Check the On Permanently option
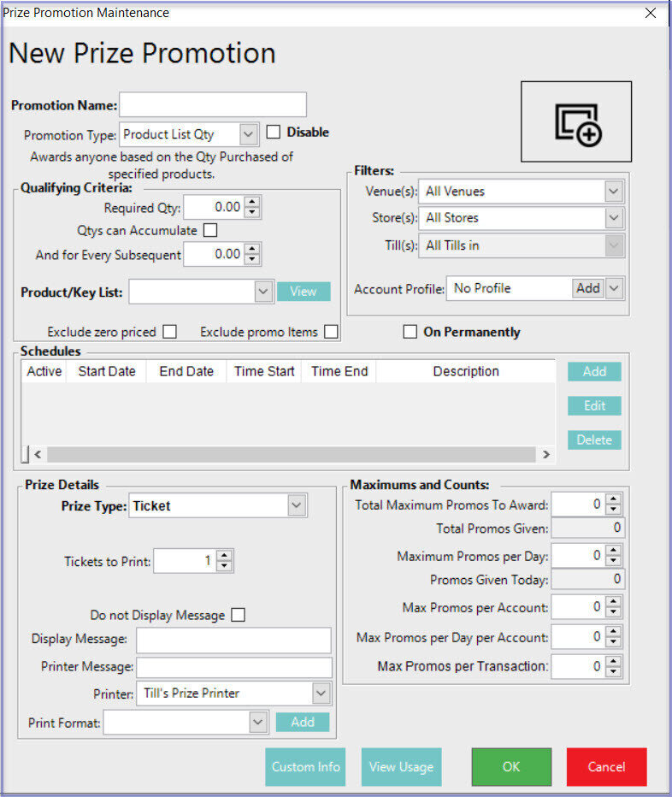Image resolution: width=672 pixels, height=797 pixels. point(410,332)
